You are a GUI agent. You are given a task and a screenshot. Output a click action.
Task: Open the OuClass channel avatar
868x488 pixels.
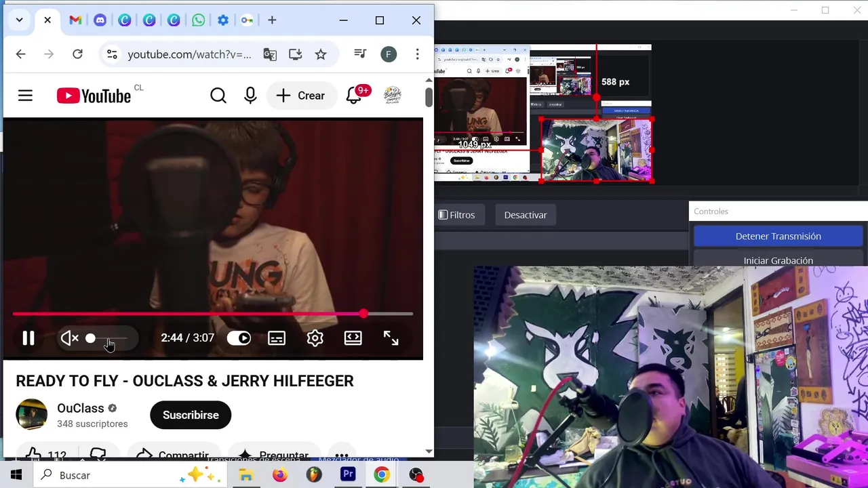[32, 415]
